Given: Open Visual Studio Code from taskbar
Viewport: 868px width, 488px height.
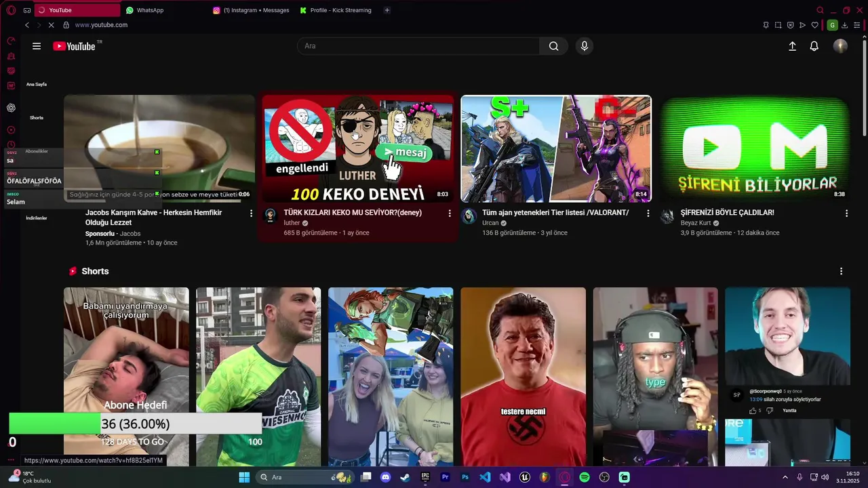Looking at the screenshot, I should point(485,477).
